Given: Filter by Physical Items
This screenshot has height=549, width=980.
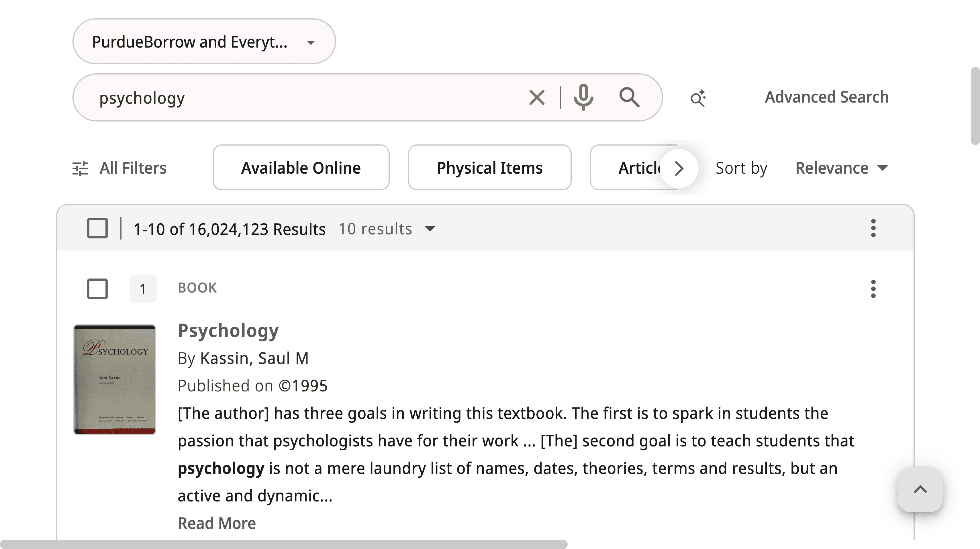Looking at the screenshot, I should click(490, 168).
